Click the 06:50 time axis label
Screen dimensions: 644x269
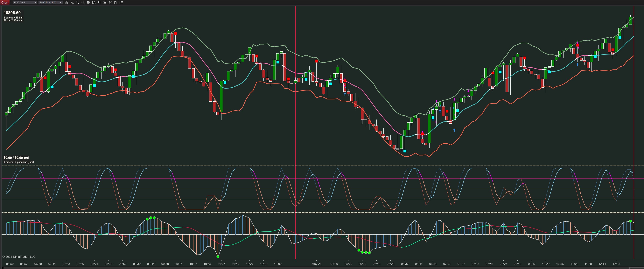pyautogui.click(x=10, y=264)
